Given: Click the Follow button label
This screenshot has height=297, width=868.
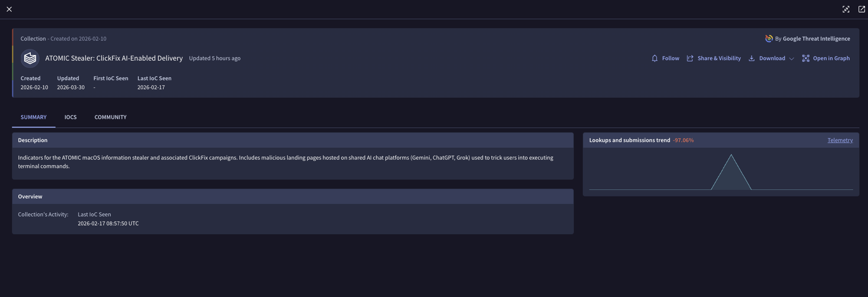Looking at the screenshot, I should (671, 58).
